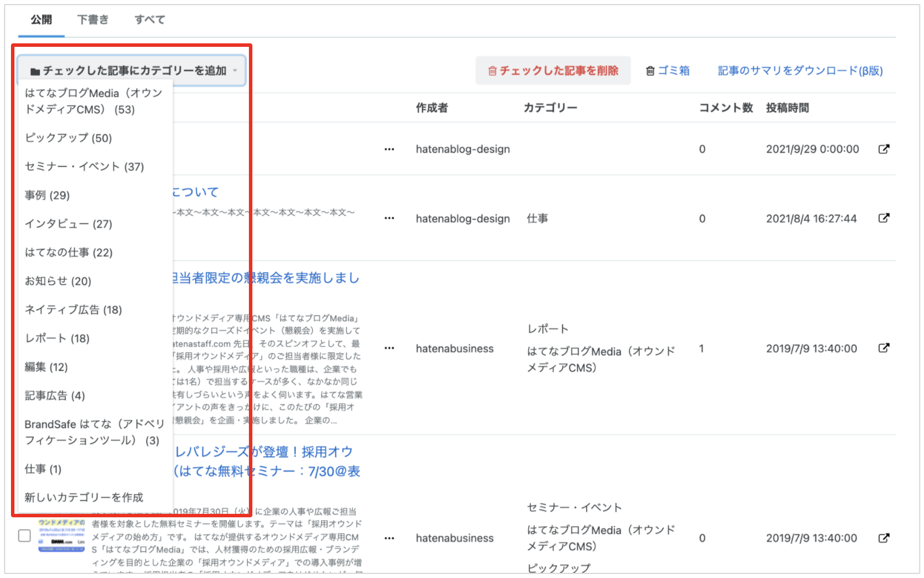Viewport: 924px width, 578px height.
Task: Click the チェックした記事を削除 button
Action: tap(553, 71)
